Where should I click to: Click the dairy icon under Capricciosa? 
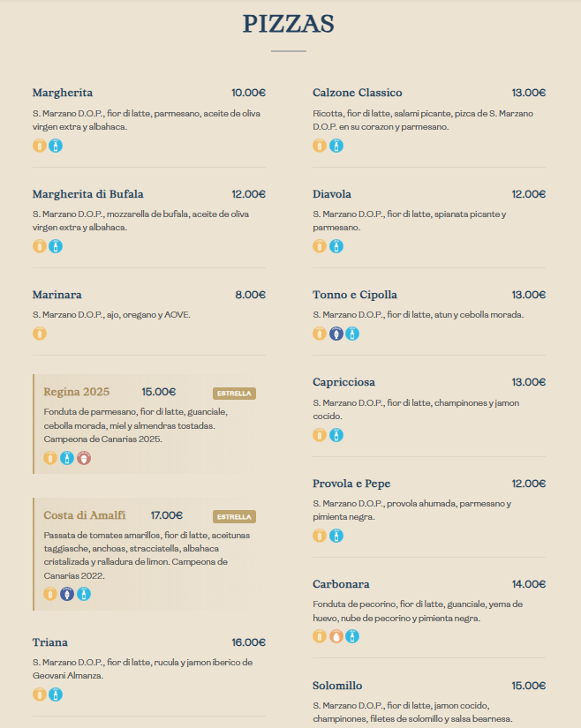[x=336, y=435]
